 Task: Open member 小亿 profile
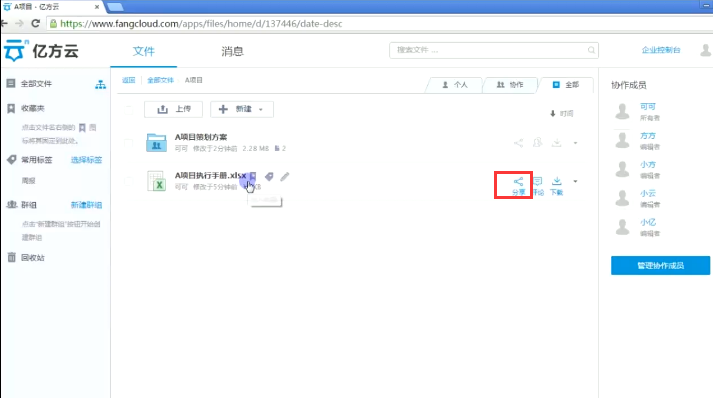tap(648, 222)
